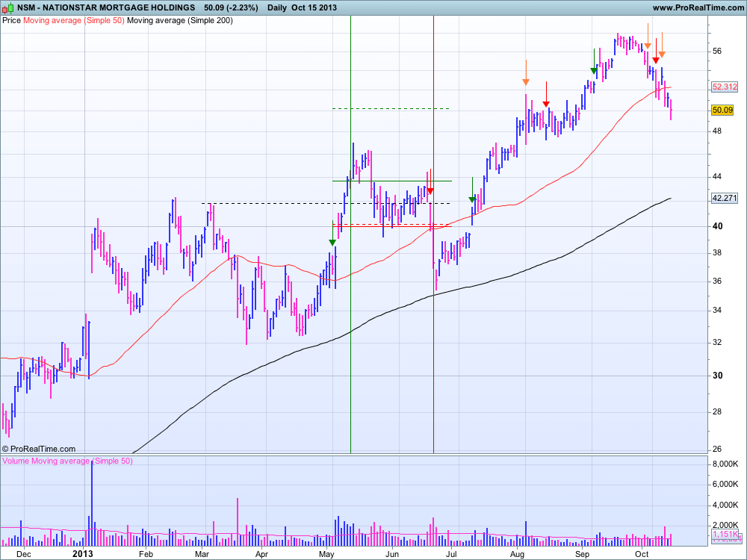
Task: Click the Sep label on the time axis
Action: pos(582,554)
